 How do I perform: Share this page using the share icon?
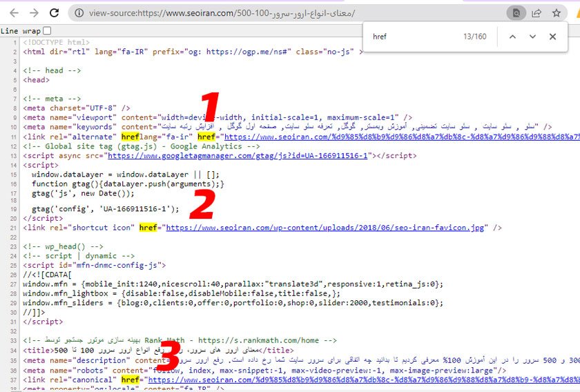tap(536, 13)
